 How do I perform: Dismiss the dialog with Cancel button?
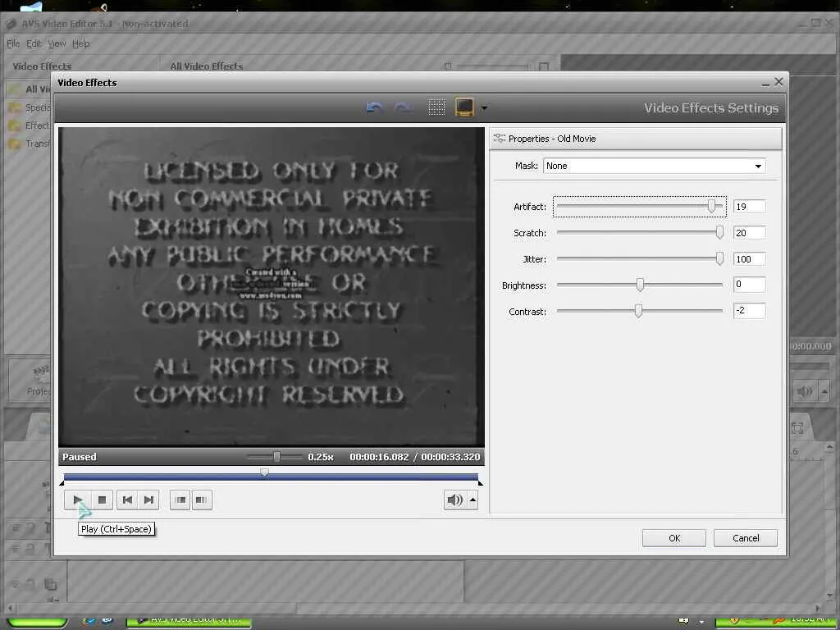coord(745,538)
